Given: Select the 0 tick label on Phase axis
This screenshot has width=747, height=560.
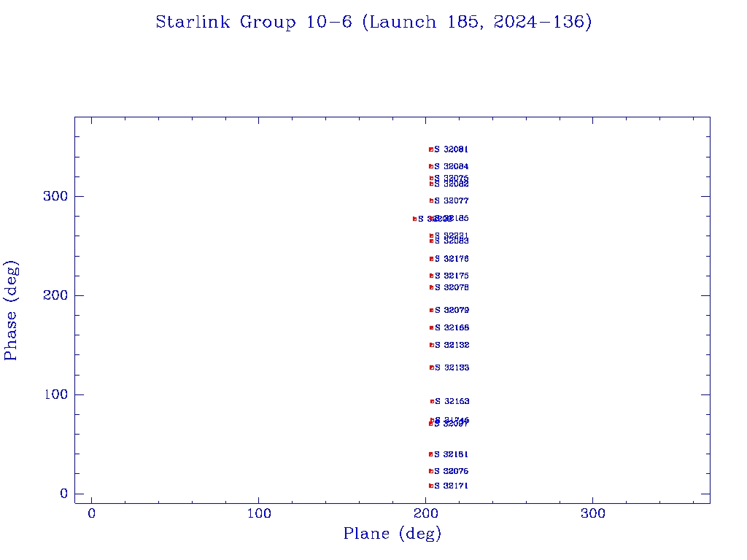Looking at the screenshot, I should 64,494.
